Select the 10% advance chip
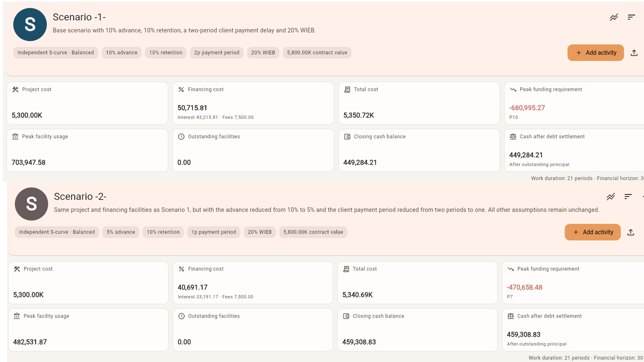 coord(121,53)
